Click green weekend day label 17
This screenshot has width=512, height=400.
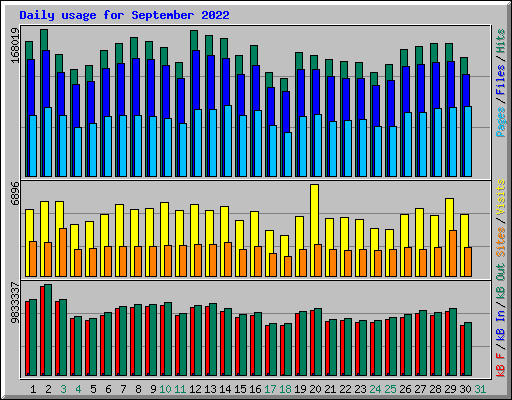270,389
